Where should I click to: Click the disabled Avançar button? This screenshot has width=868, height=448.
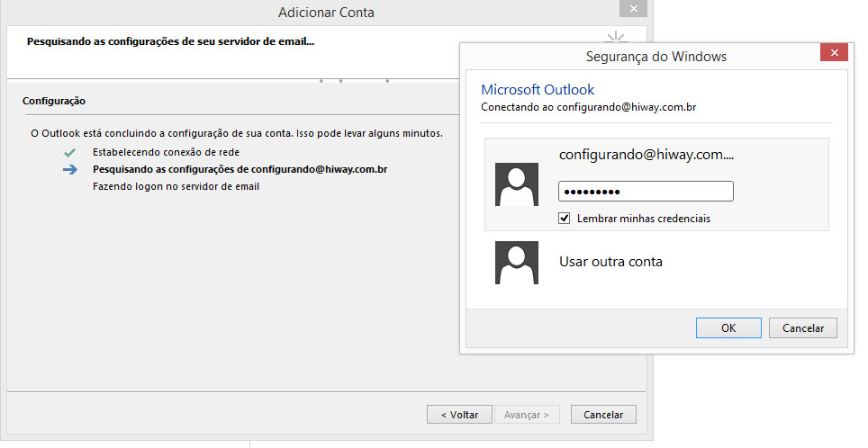point(526,414)
